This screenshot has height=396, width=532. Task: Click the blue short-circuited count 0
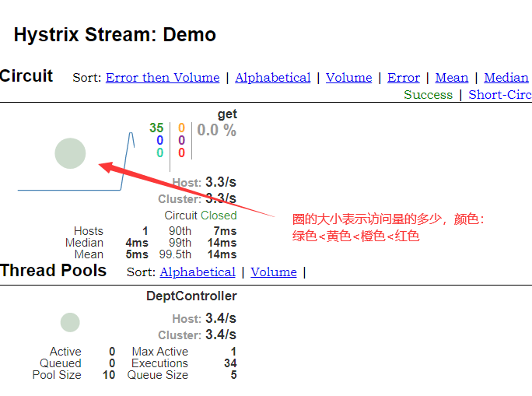pyautogui.click(x=159, y=140)
